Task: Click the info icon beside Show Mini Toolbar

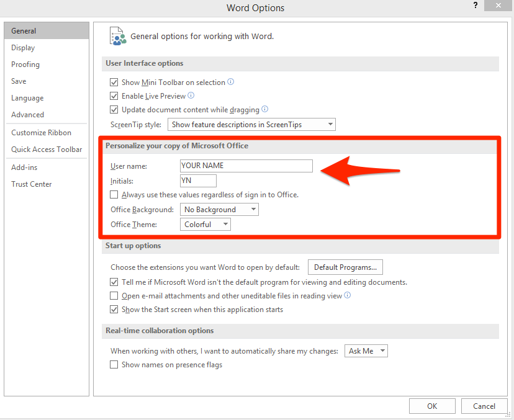Action: pyautogui.click(x=231, y=81)
